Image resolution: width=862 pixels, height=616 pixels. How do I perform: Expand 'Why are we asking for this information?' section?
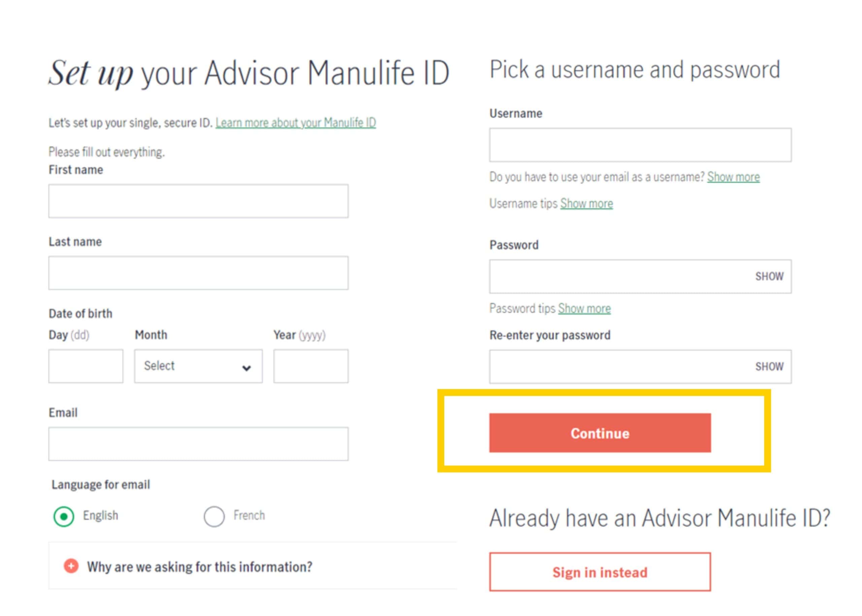coord(200,566)
